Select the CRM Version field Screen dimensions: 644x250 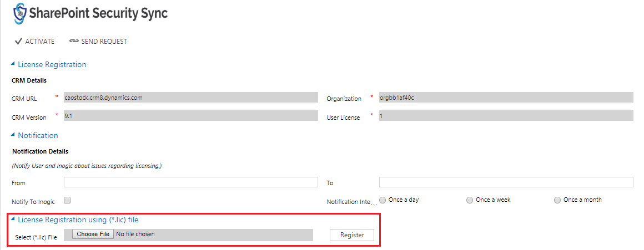191,116
